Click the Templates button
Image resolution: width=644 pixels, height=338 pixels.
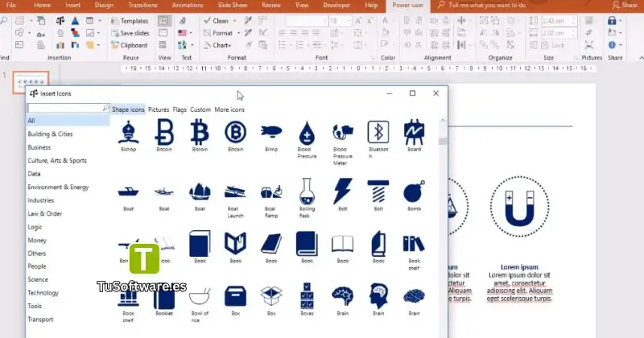[x=130, y=21]
